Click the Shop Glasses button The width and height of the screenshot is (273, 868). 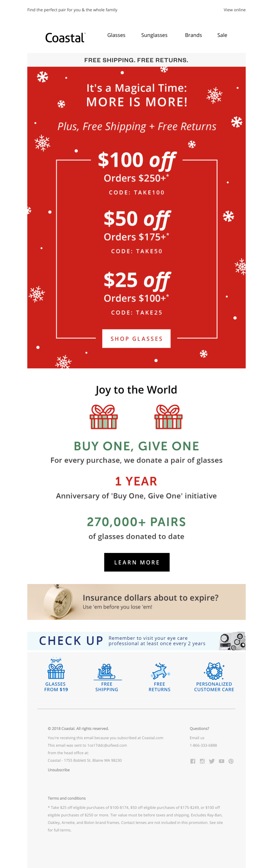(x=136, y=339)
